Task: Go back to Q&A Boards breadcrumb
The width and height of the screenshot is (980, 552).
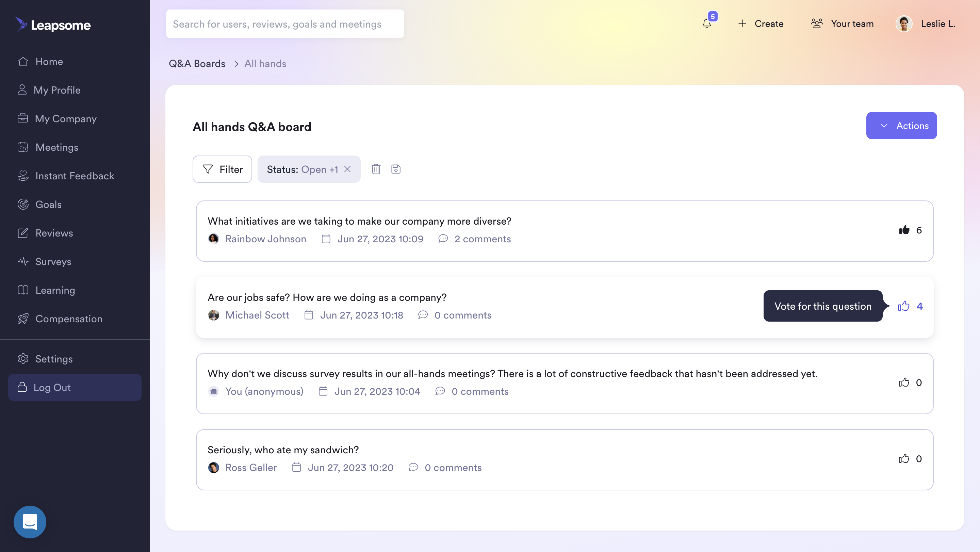Action: click(197, 64)
